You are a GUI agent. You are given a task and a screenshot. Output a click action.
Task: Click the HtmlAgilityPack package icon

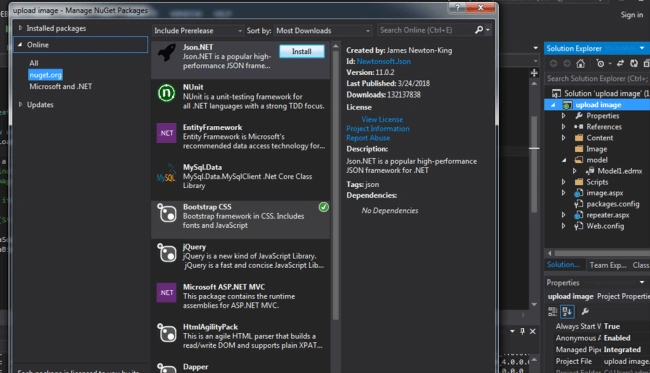167,332
